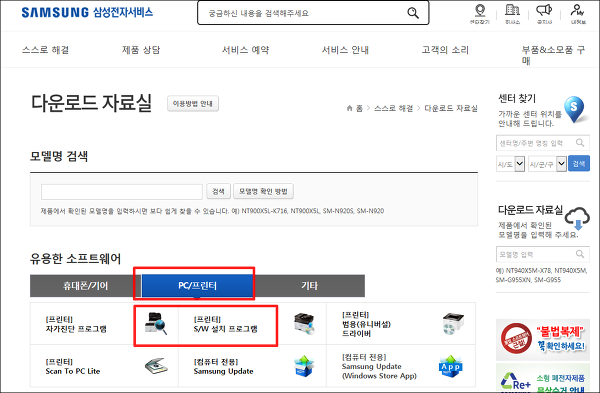Switch to the 휴대폰/기어 tab
This screenshot has height=393, width=600.
[x=86, y=285]
